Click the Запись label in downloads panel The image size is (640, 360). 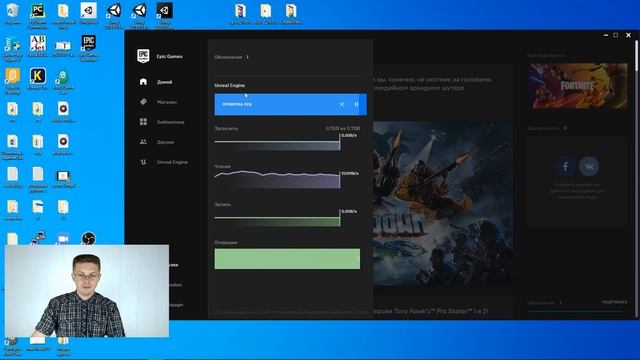[x=222, y=204]
